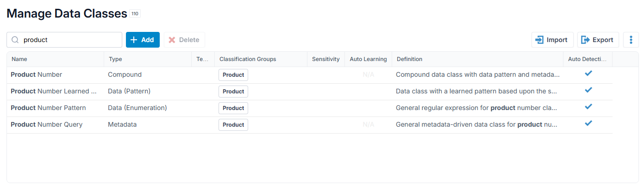Export data classes
Image resolution: width=644 pixels, height=184 pixels.
pos(598,40)
